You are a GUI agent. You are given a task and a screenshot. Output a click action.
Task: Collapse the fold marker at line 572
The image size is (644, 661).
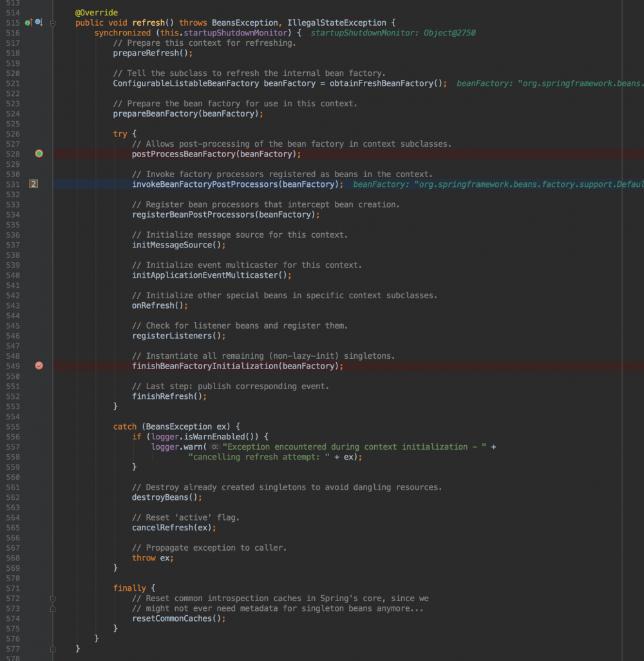click(x=53, y=599)
